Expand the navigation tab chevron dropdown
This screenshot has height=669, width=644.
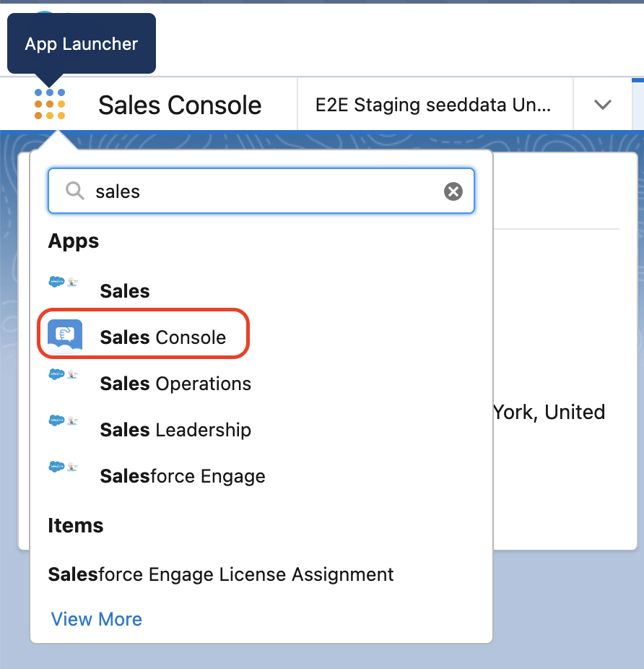[602, 105]
